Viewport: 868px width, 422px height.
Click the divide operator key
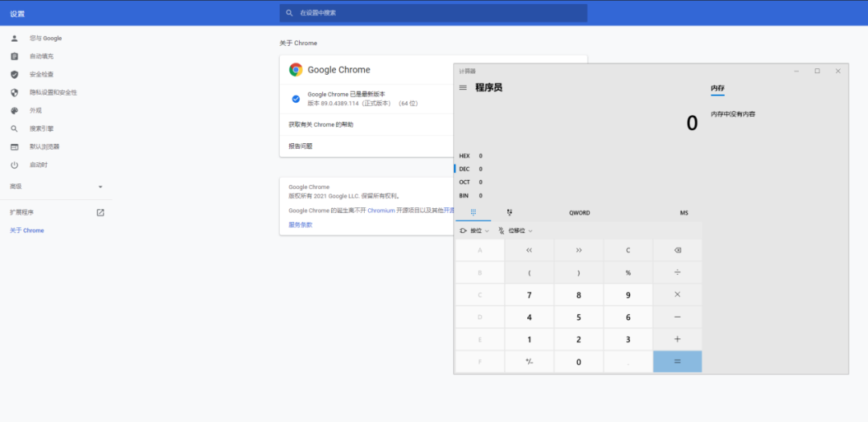678,272
